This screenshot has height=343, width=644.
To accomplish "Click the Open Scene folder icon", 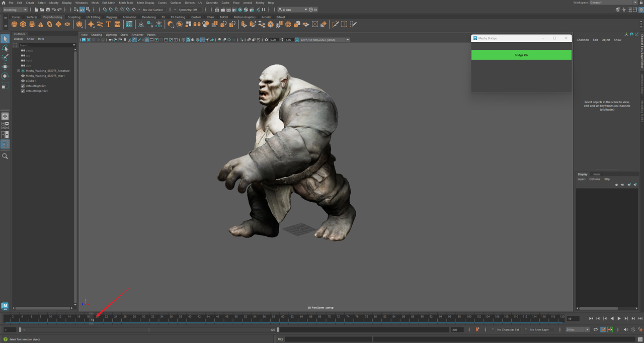I will click(x=42, y=10).
